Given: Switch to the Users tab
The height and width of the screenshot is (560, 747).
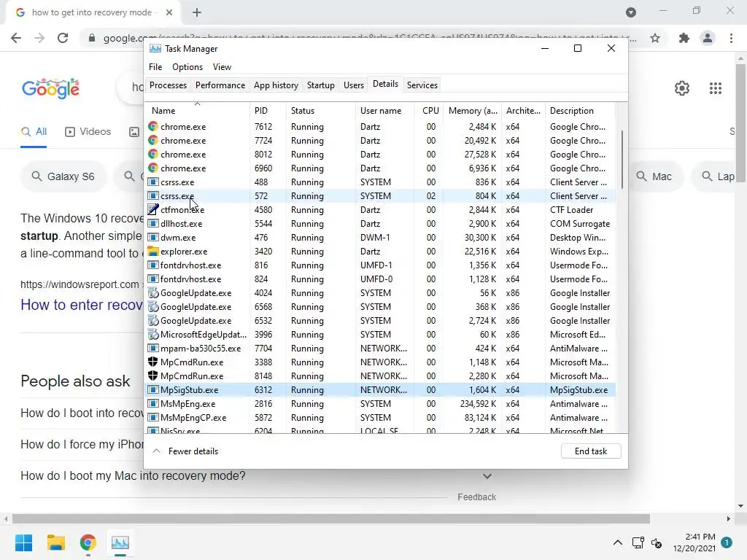Looking at the screenshot, I should [354, 85].
